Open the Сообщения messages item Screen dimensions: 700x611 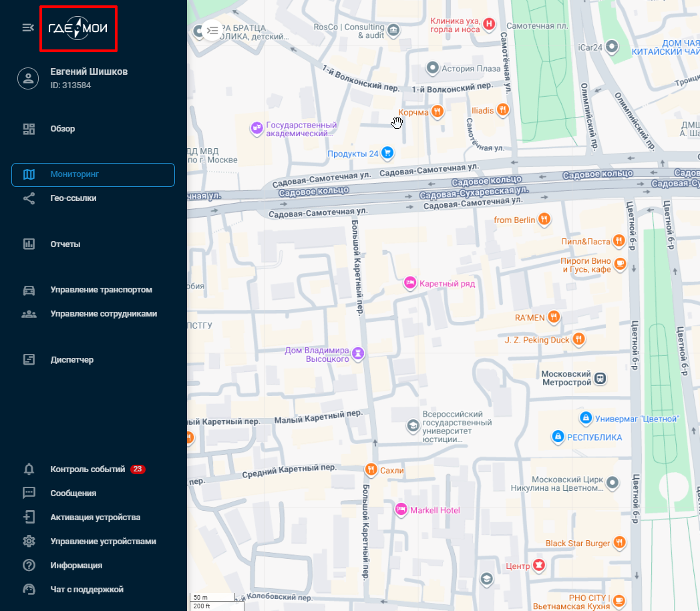coord(73,493)
